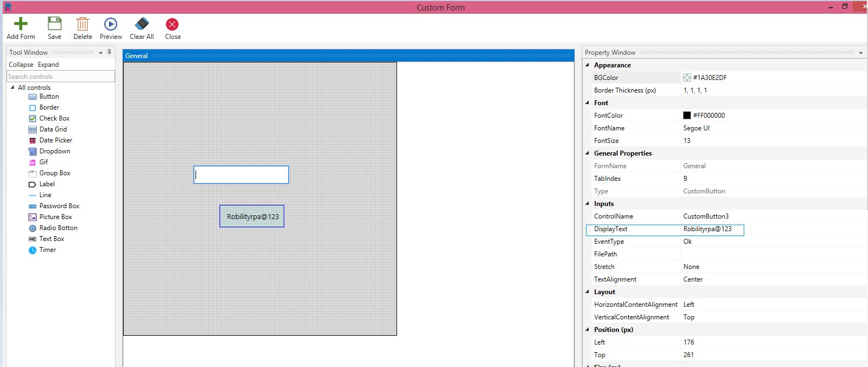Pin the Tool Window panel

click(x=110, y=52)
